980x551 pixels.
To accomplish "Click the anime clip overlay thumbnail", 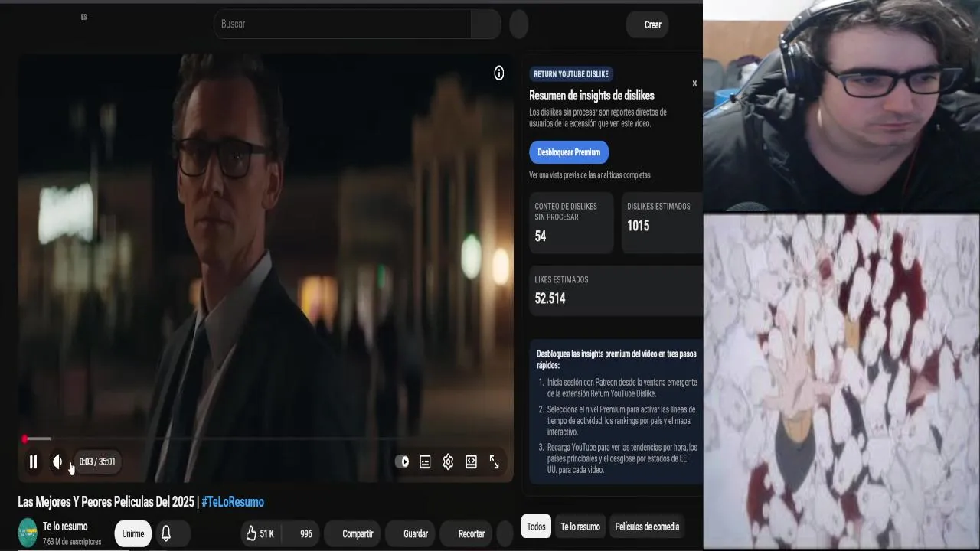I will [841, 382].
